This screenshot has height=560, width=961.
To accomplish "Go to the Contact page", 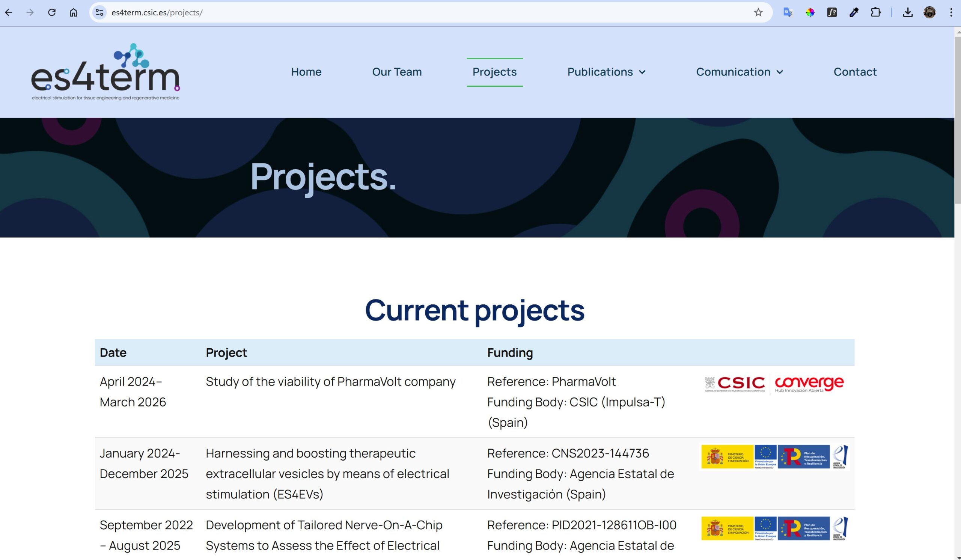I will pos(855,72).
